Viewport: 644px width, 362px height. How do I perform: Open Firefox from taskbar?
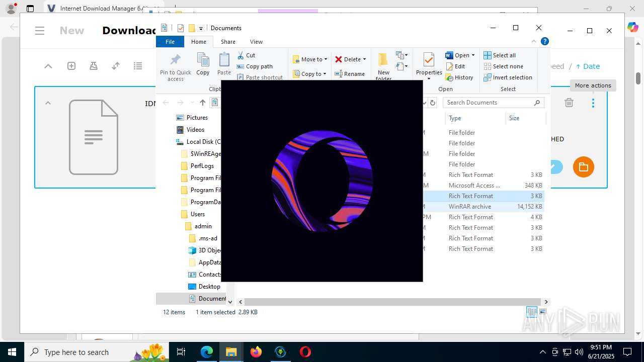click(256, 352)
